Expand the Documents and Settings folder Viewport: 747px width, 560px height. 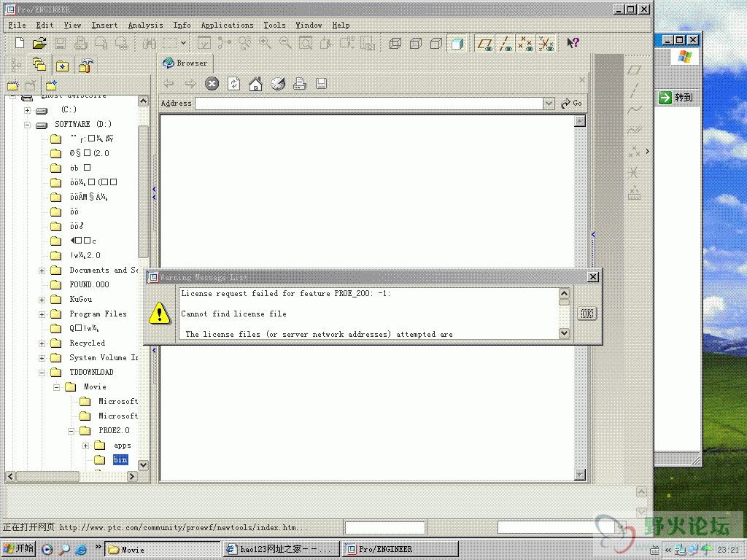42,271
